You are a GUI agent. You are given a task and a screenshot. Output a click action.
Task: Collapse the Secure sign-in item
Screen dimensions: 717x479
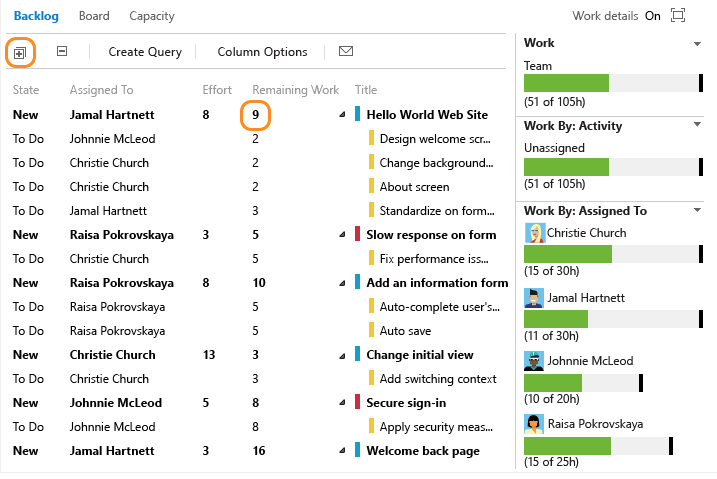point(342,403)
